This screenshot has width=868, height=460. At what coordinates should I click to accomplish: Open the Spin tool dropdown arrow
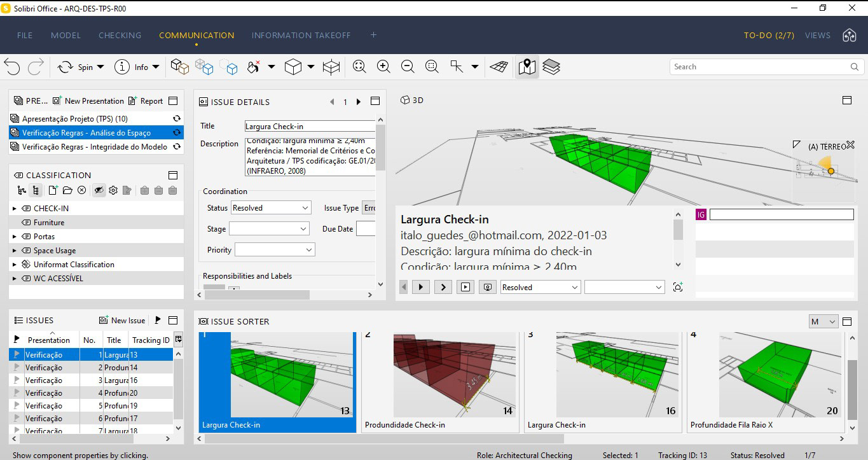[100, 67]
